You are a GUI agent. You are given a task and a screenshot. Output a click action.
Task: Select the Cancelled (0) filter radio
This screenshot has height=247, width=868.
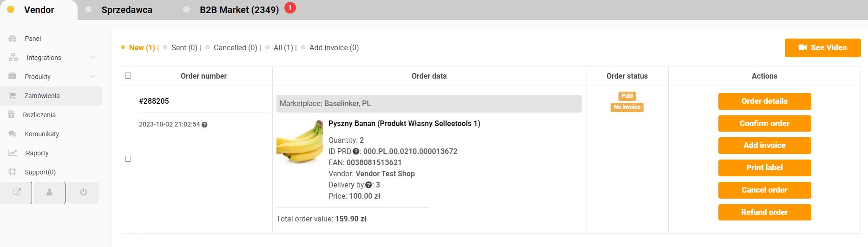coord(208,47)
